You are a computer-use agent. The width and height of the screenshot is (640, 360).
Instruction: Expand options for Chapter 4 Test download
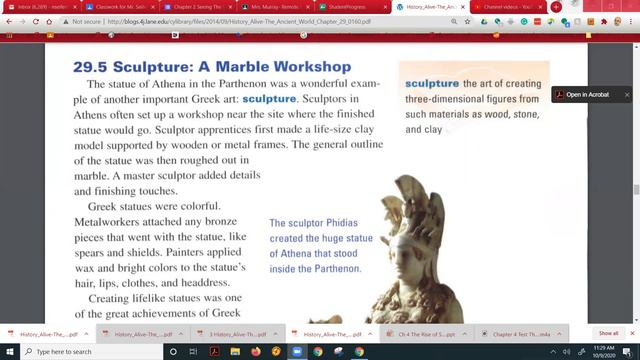[559, 334]
